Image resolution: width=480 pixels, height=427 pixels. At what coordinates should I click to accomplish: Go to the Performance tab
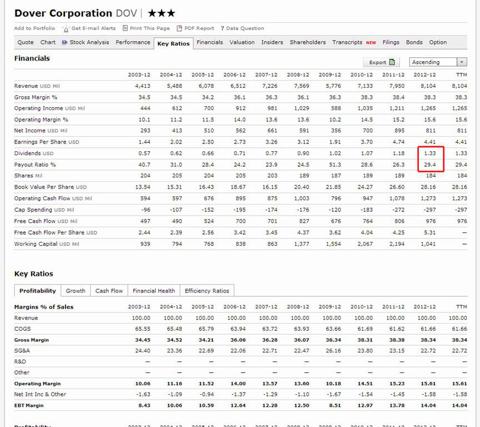click(133, 42)
